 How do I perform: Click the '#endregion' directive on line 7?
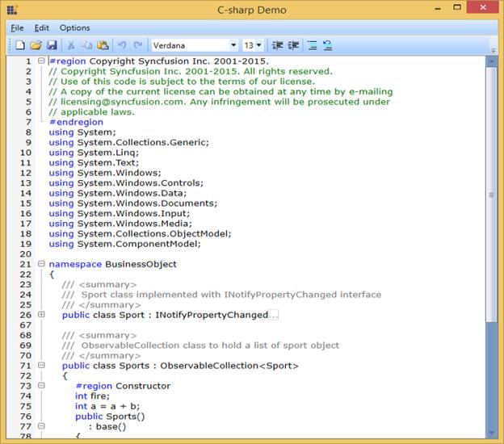pos(76,122)
